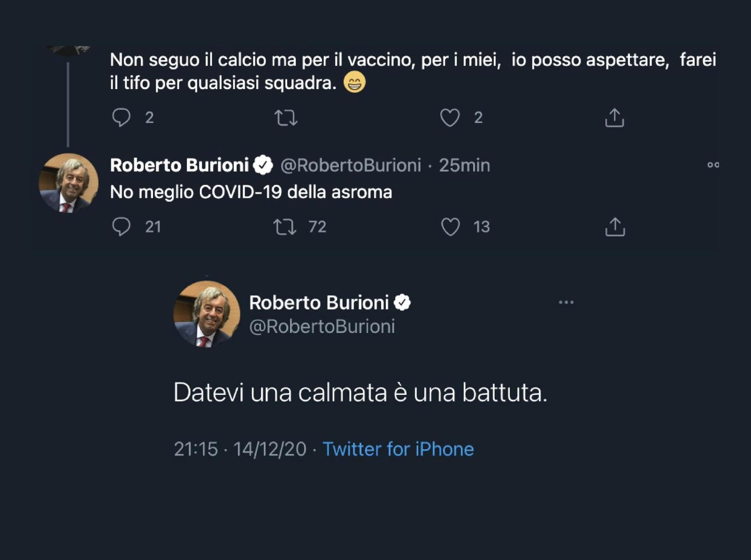
Task: Open Roberto Burioni avatar in main tweet
Action: tap(207, 314)
